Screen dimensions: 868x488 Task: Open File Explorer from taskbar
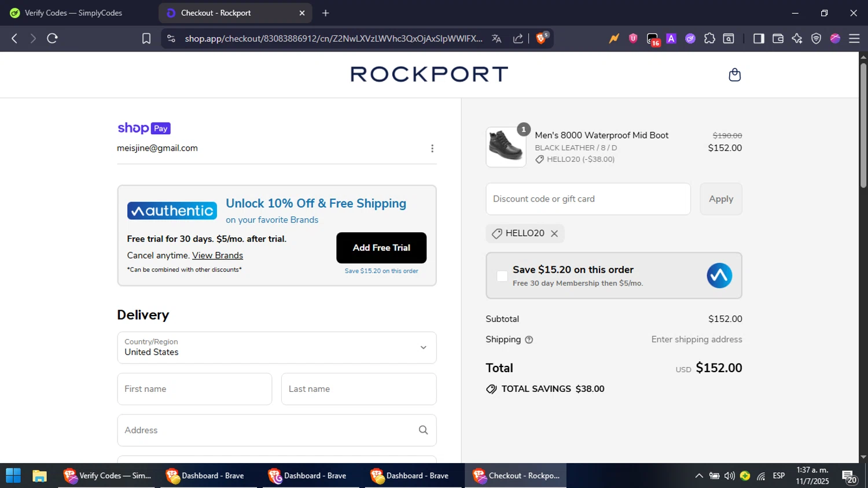39,476
